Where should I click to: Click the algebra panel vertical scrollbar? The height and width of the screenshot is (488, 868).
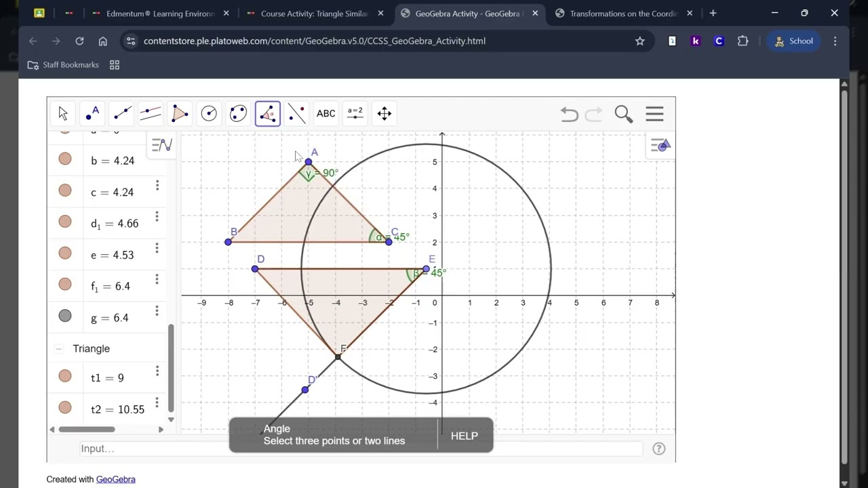click(171, 368)
